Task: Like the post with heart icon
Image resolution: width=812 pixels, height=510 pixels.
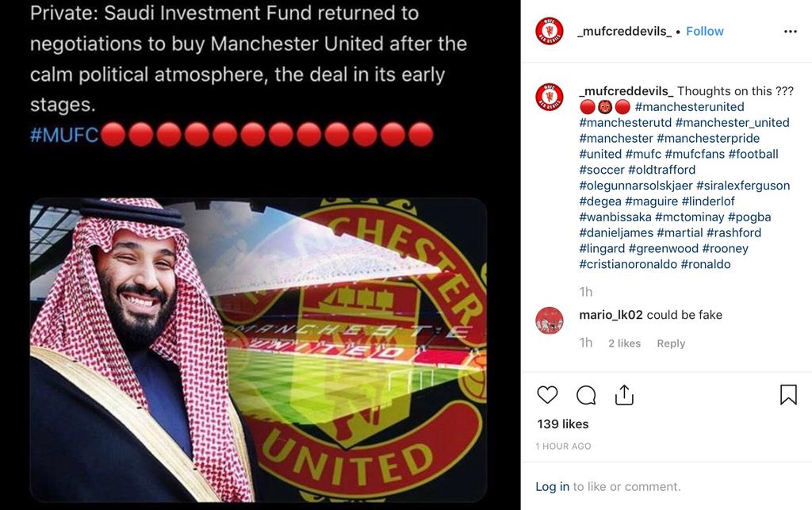Action: [547, 395]
